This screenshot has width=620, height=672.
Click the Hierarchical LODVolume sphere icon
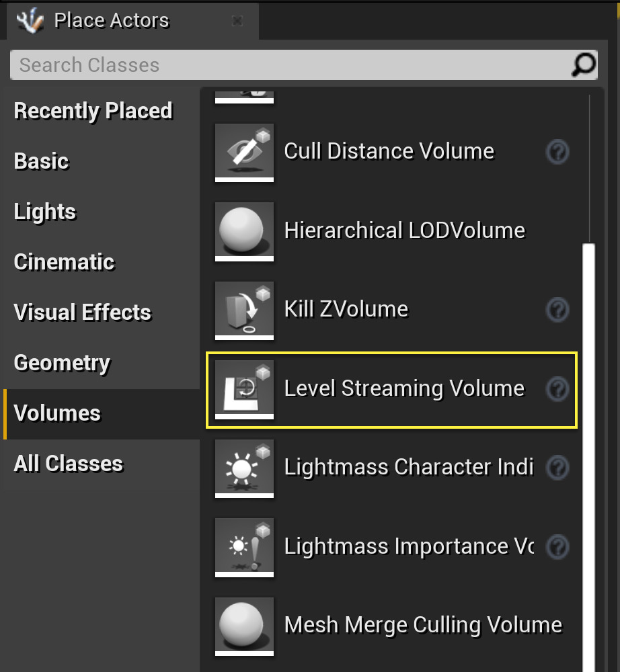tap(244, 231)
